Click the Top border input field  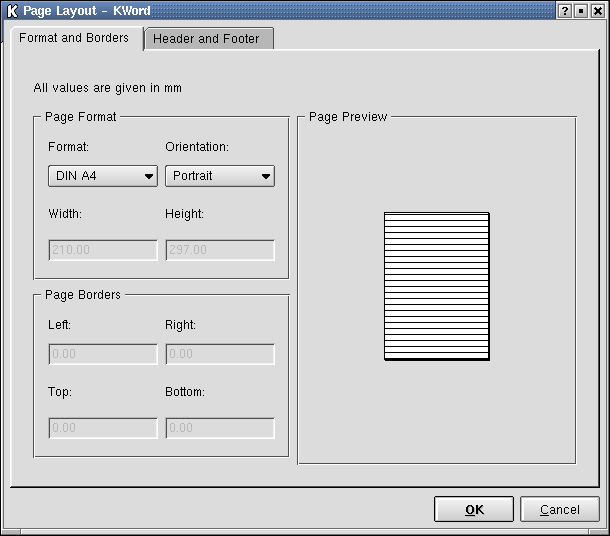pyautogui.click(x=103, y=428)
